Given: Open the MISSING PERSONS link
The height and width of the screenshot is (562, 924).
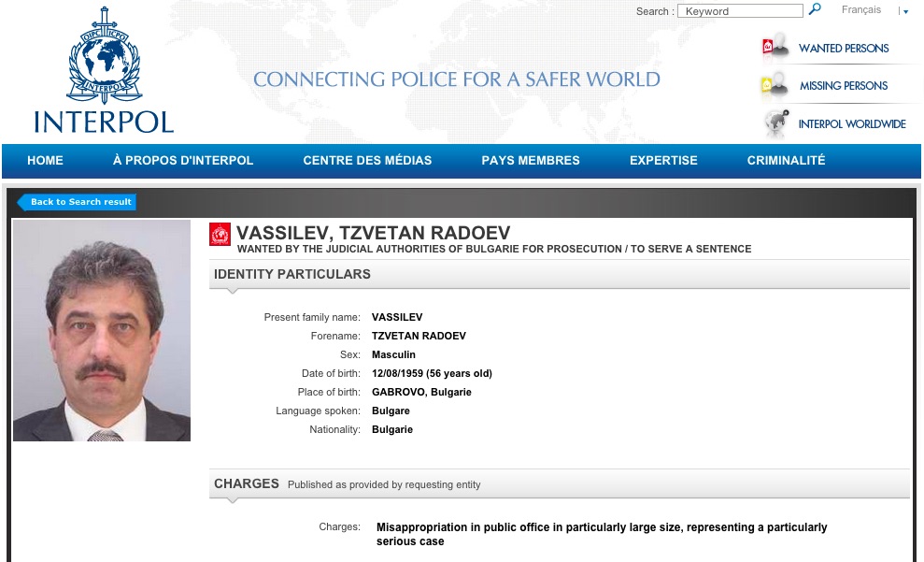Looking at the screenshot, I should [x=844, y=86].
